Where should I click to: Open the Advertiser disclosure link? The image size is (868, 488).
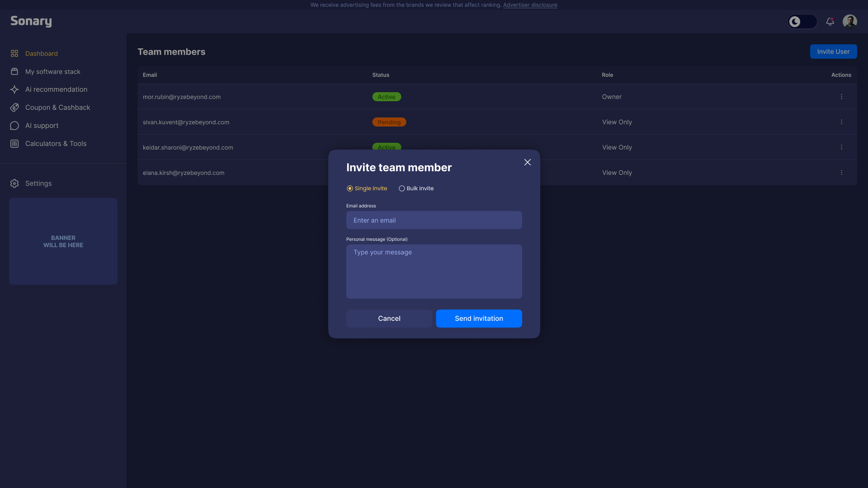530,5
